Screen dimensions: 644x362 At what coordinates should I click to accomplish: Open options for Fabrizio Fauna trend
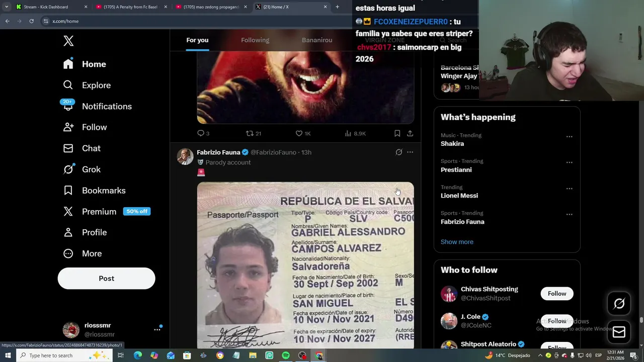click(x=569, y=214)
